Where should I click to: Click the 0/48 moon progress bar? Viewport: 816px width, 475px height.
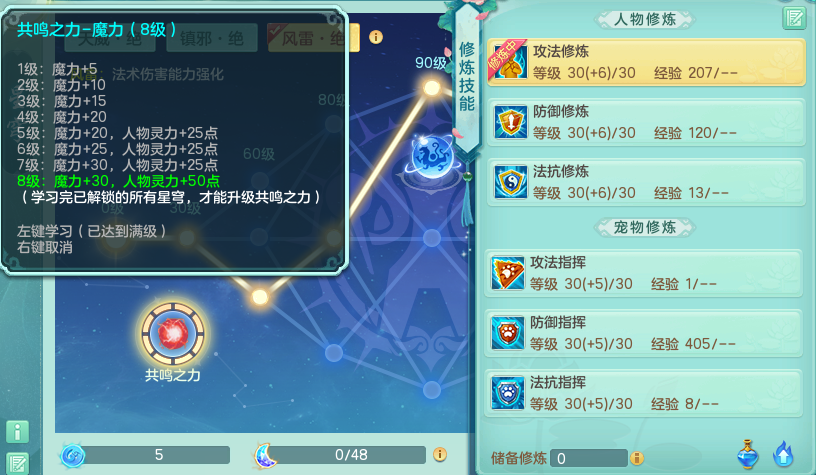coord(350,455)
